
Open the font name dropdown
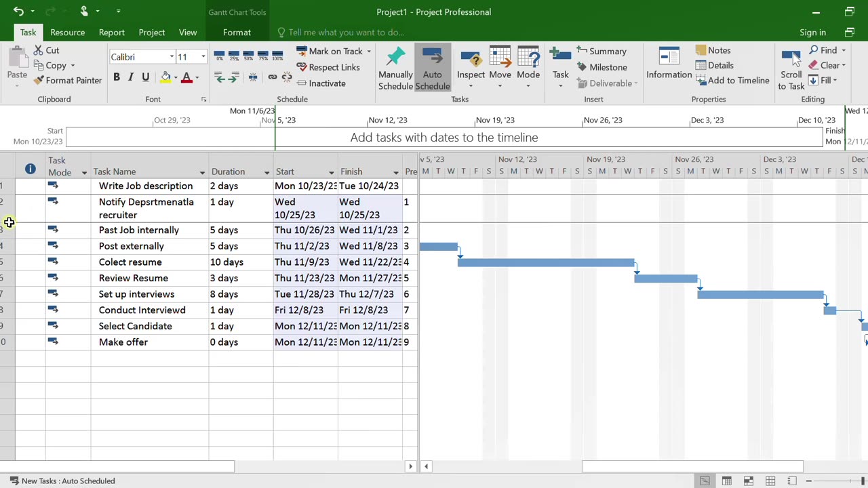pyautogui.click(x=172, y=57)
